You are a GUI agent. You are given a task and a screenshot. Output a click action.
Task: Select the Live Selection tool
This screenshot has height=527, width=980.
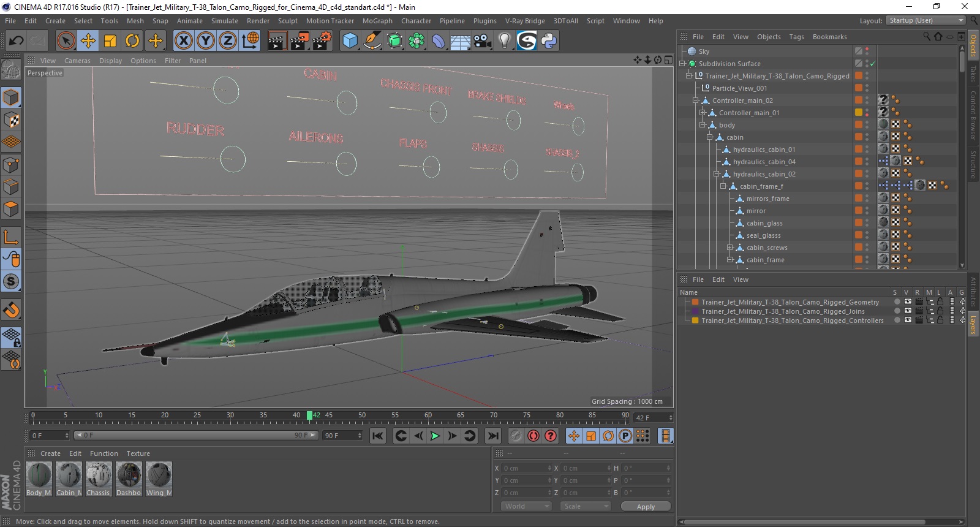click(x=66, y=41)
